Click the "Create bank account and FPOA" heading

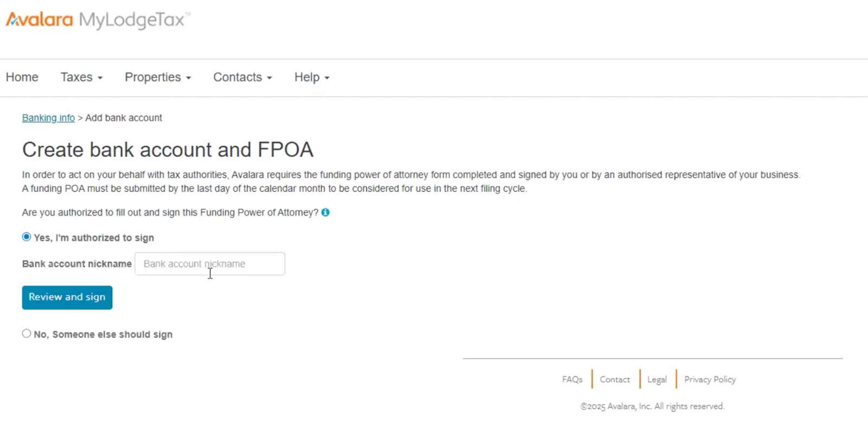[x=168, y=149]
